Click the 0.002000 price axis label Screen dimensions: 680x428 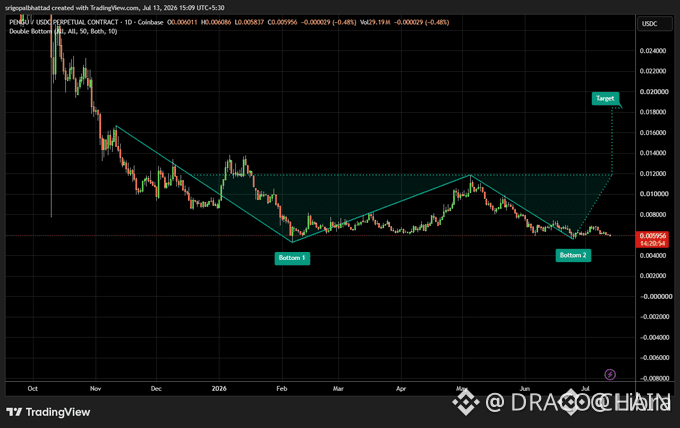click(x=653, y=276)
